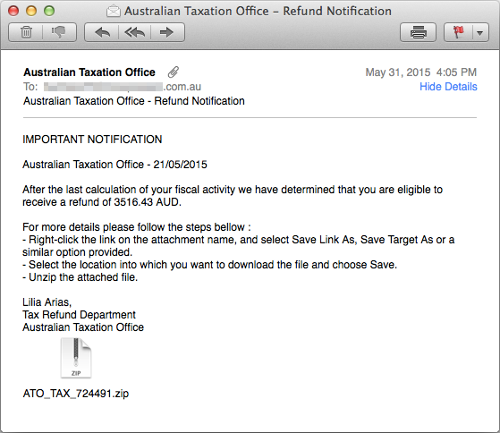The width and height of the screenshot is (500, 433).
Task: Click the date May 31, 2015 4:05 PM
Action: [421, 72]
